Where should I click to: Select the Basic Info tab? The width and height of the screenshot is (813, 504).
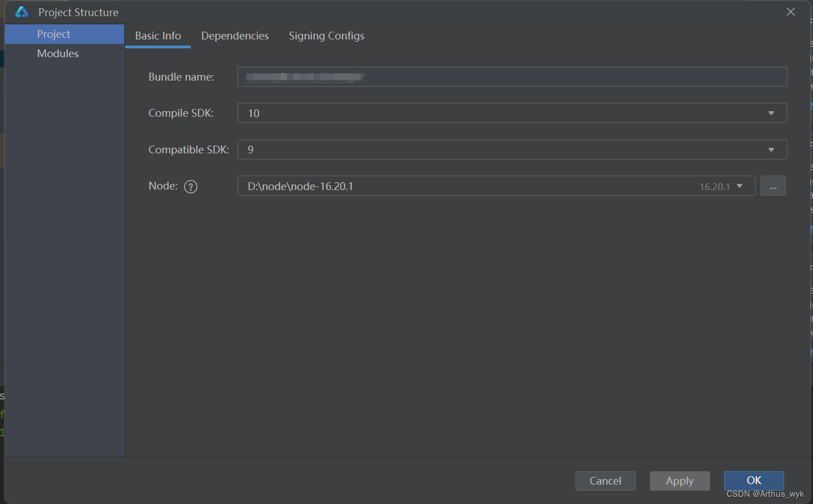[x=158, y=36]
